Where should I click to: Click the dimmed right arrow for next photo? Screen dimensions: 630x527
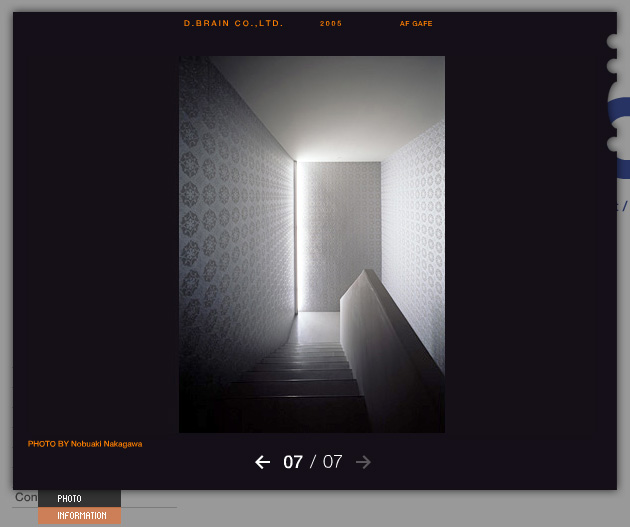point(363,462)
